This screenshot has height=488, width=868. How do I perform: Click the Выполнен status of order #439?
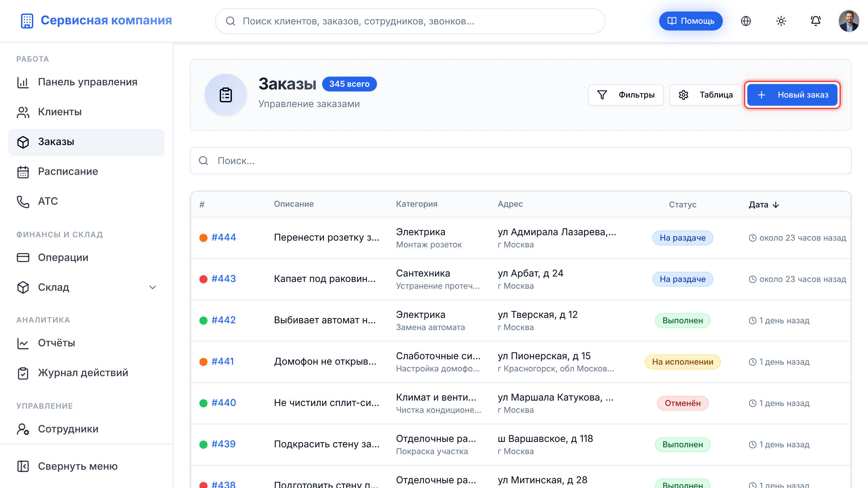pyautogui.click(x=683, y=445)
